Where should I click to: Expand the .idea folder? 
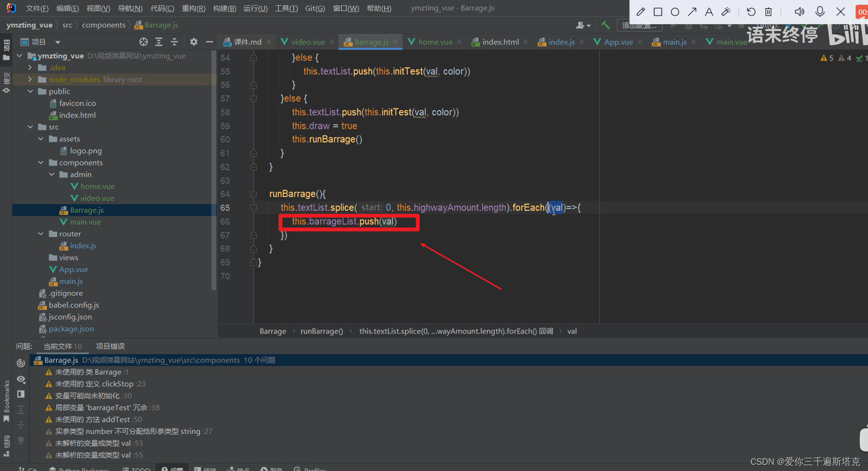(x=30, y=68)
